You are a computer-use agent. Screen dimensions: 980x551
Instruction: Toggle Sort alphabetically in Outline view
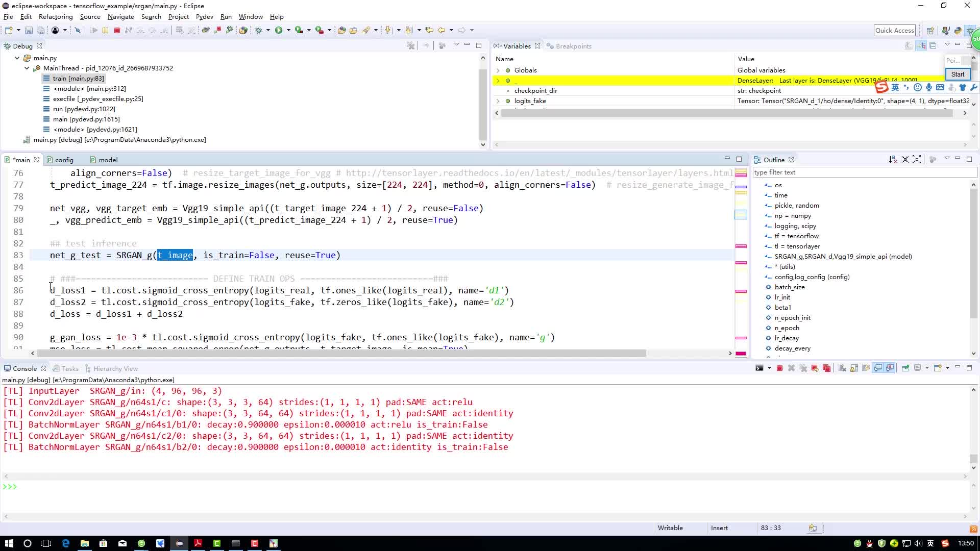pyautogui.click(x=893, y=160)
